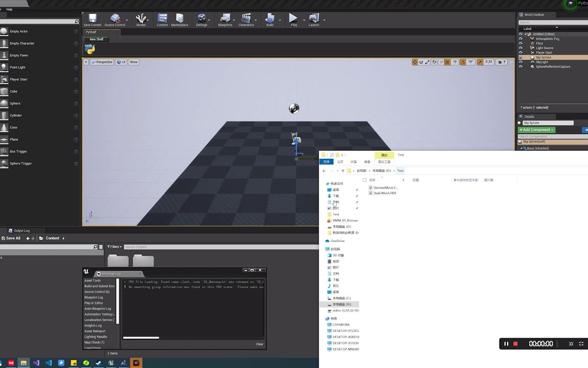Clear the Message Log
This screenshot has height=368, width=588.
coord(259,344)
